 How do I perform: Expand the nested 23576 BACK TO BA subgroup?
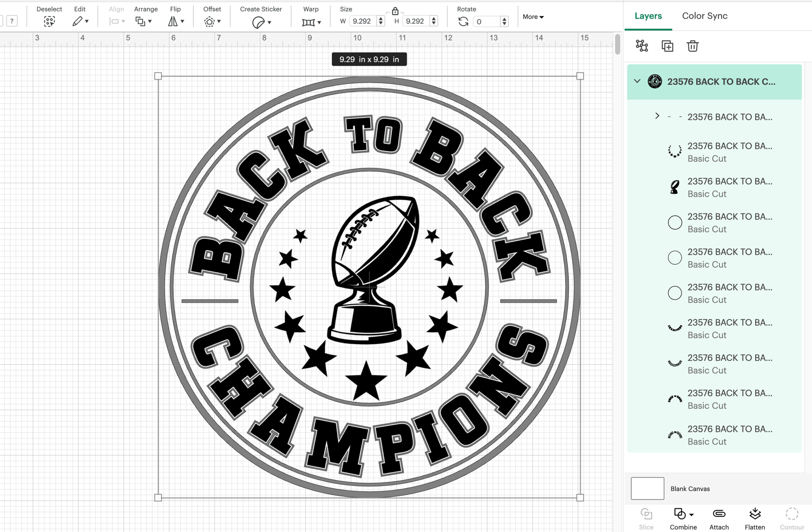click(x=657, y=116)
